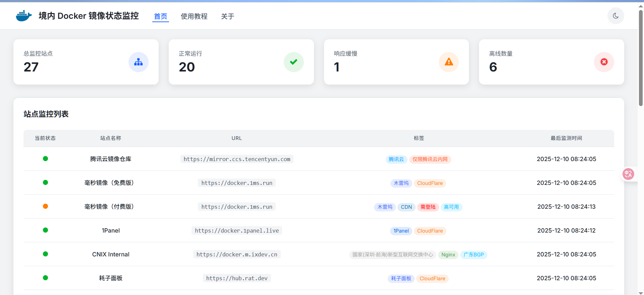Open the 使用教程 tab
Image resolution: width=644 pixels, height=295 pixels.
point(194,16)
